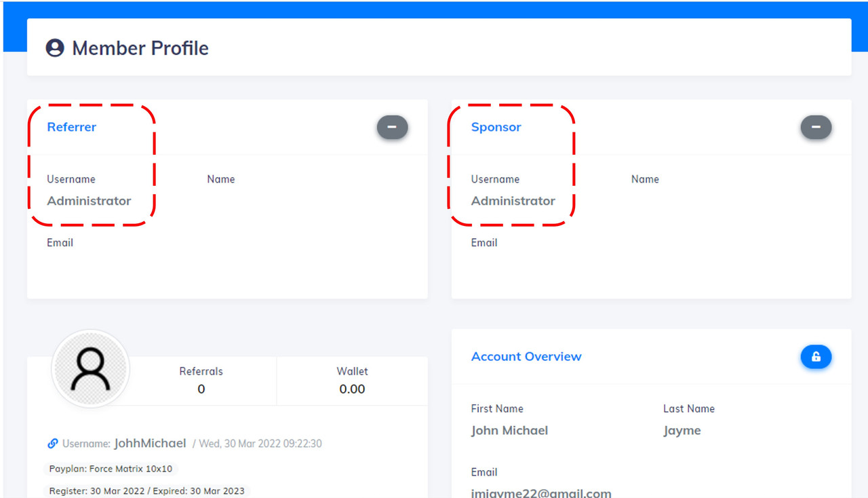Click the link icon beside Username JohhMichael
Screen dimensions: 868x498
click(x=53, y=444)
